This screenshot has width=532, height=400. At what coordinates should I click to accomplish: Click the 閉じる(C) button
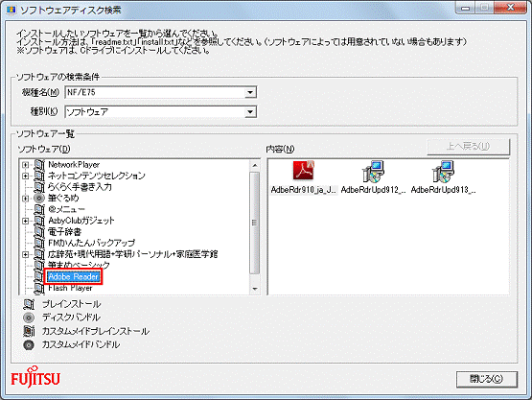pos(487,379)
